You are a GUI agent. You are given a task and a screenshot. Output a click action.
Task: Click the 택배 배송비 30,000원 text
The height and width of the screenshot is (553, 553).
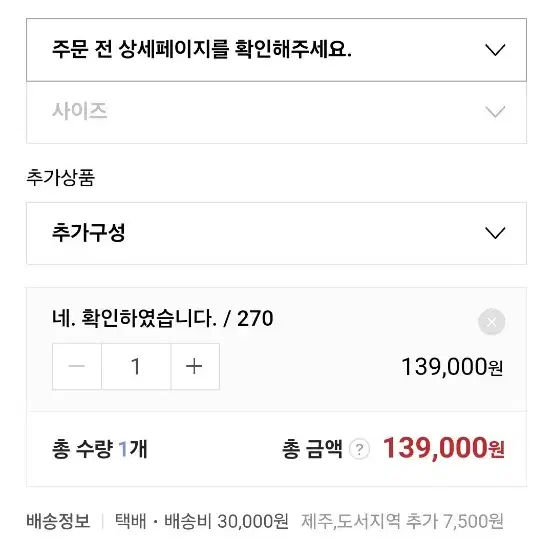click(202, 521)
